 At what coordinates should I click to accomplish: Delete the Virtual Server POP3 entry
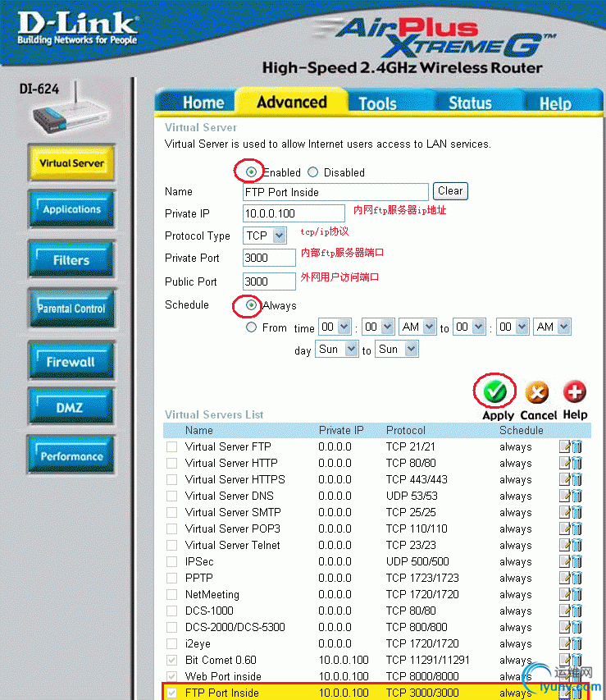[x=577, y=528]
